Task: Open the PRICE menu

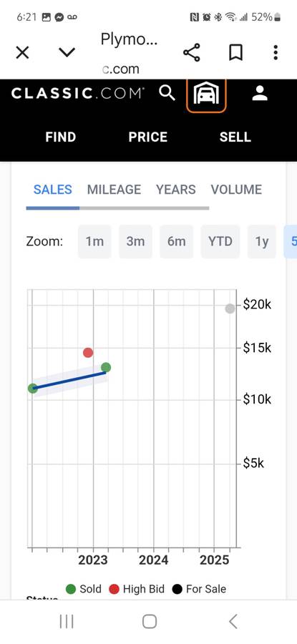Action: (148, 137)
